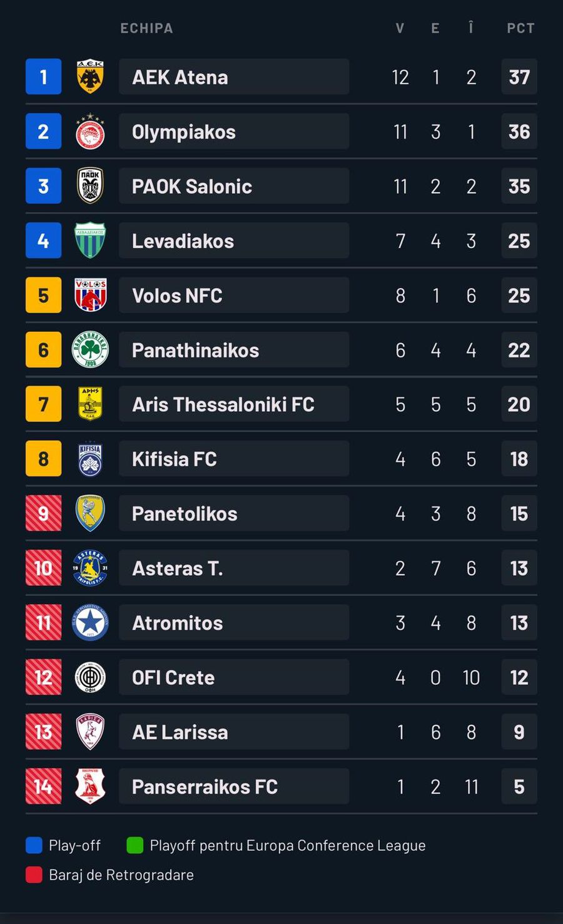
Task: Sort by the PCT points column
Action: [520, 28]
